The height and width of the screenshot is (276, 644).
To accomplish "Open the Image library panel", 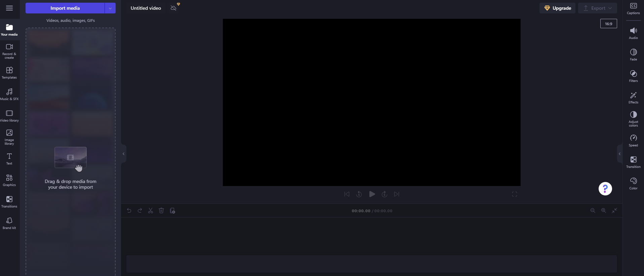I will [x=9, y=137].
